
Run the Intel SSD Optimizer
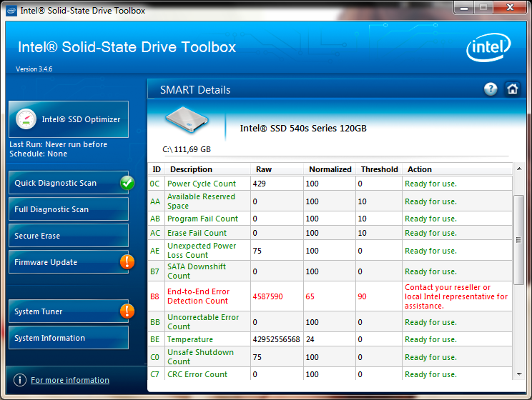pyautogui.click(x=69, y=119)
